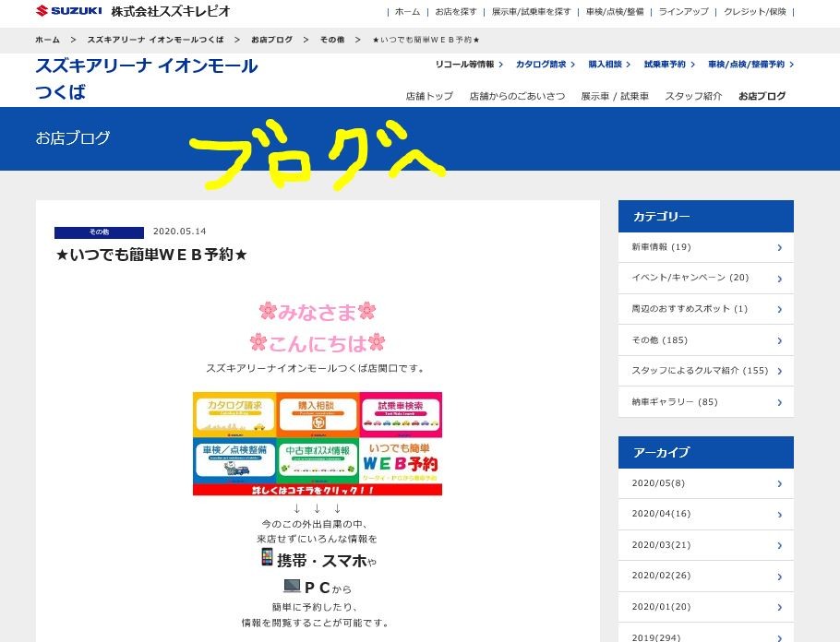The height and width of the screenshot is (642, 840).
Task: Open スズキアリーナ イオンモールつくば breadcrumb
Action: pos(155,40)
